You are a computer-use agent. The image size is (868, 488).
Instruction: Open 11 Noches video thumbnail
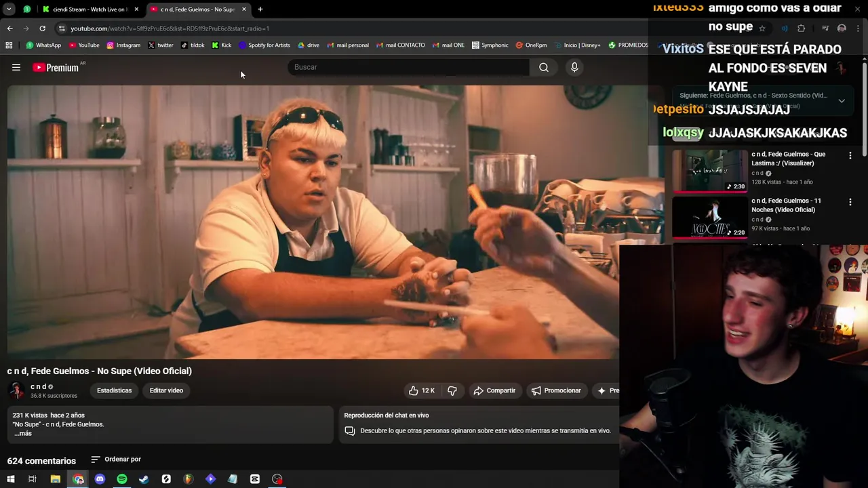coord(709,217)
